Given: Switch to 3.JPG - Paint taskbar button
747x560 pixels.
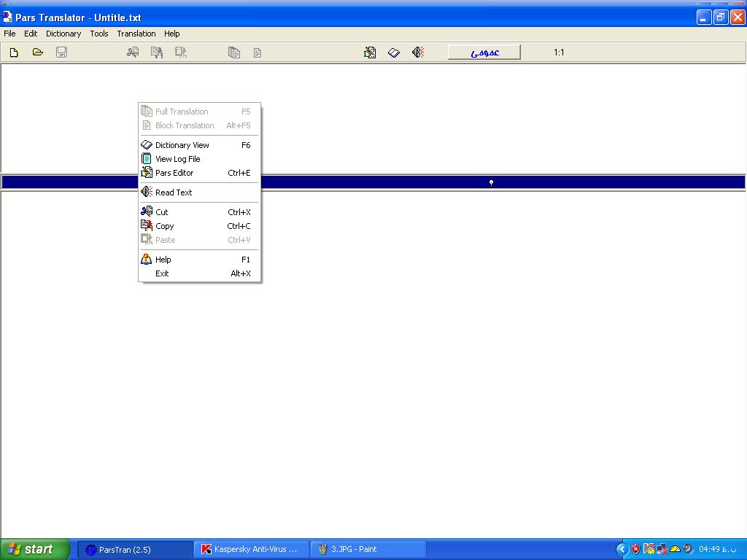Looking at the screenshot, I should 368,550.
